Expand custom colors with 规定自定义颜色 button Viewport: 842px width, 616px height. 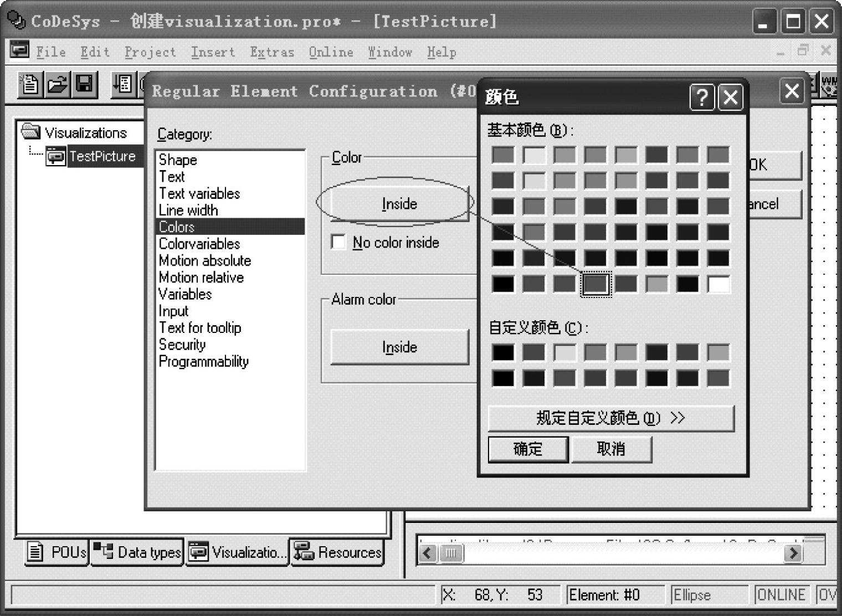(x=611, y=418)
